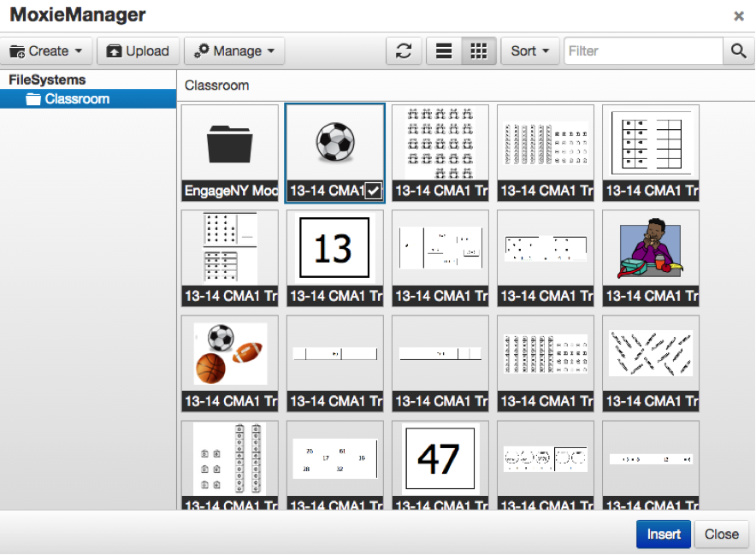Click inside the Filter text field
This screenshot has width=756, height=555.
coord(641,50)
